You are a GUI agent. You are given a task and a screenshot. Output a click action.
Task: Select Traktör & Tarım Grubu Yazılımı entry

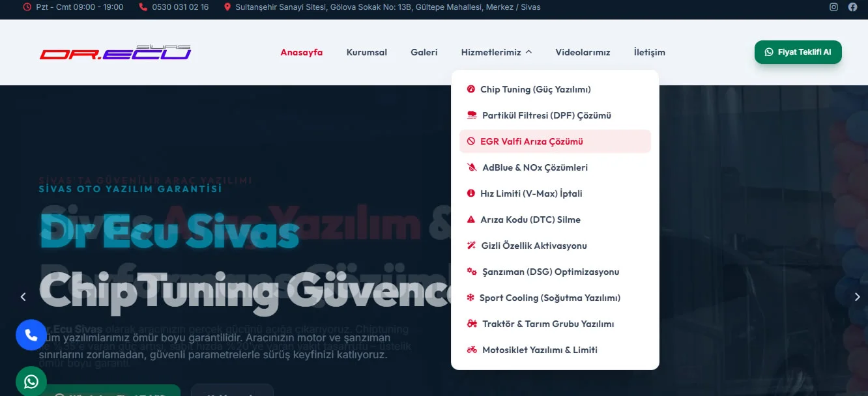tap(555, 324)
